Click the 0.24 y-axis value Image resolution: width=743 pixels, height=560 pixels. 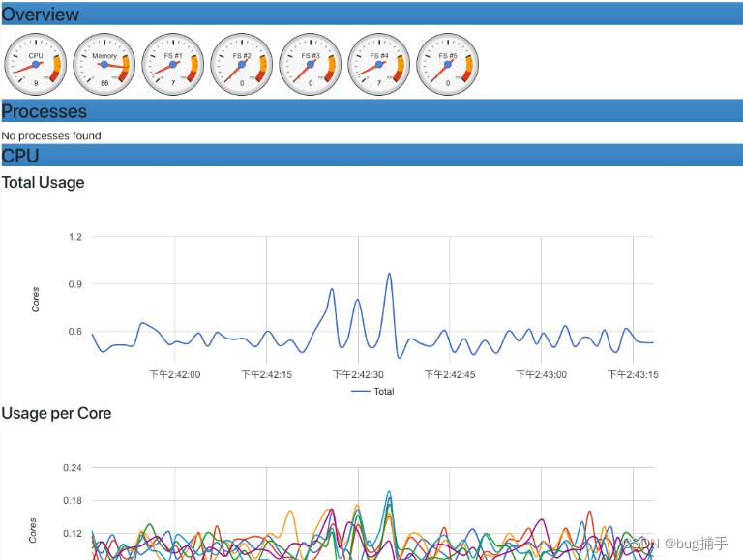tap(73, 467)
